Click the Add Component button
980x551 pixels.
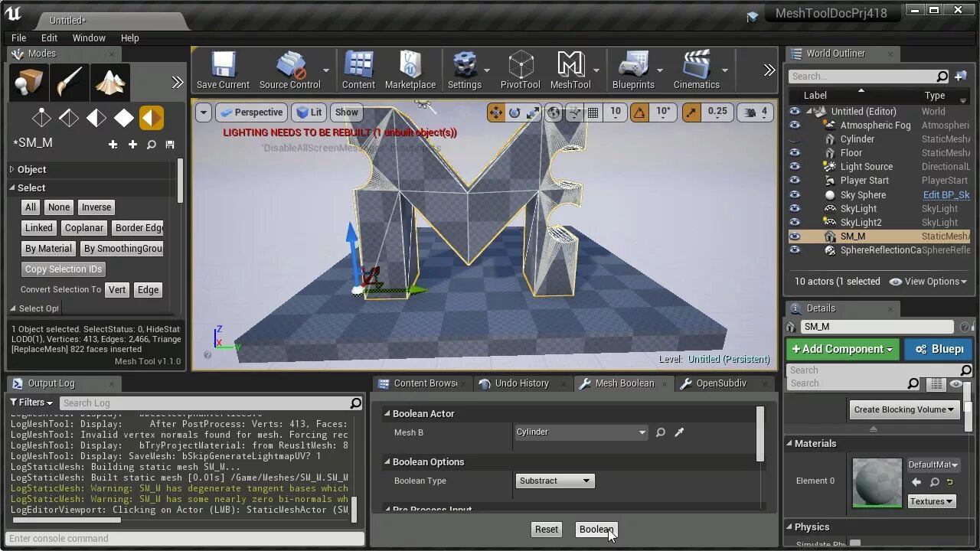tap(842, 349)
